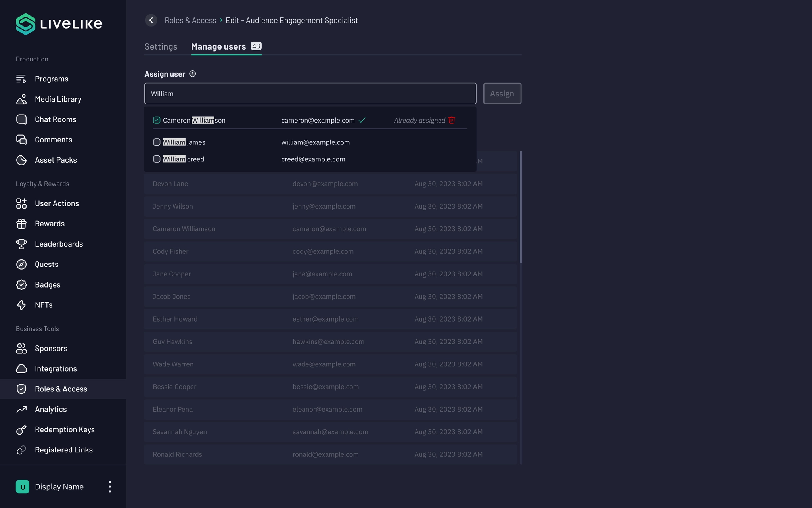Image resolution: width=812 pixels, height=508 pixels.
Task: Click the Assign user help icon
Action: point(193,74)
